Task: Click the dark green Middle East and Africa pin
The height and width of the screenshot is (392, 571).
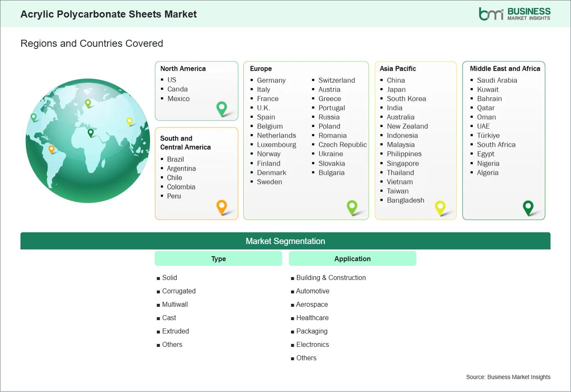Action: [x=528, y=207]
